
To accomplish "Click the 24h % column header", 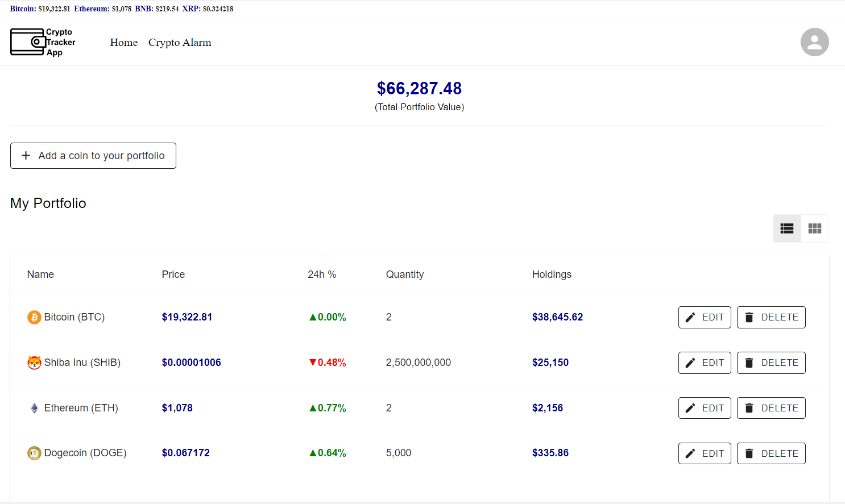I will (322, 274).
